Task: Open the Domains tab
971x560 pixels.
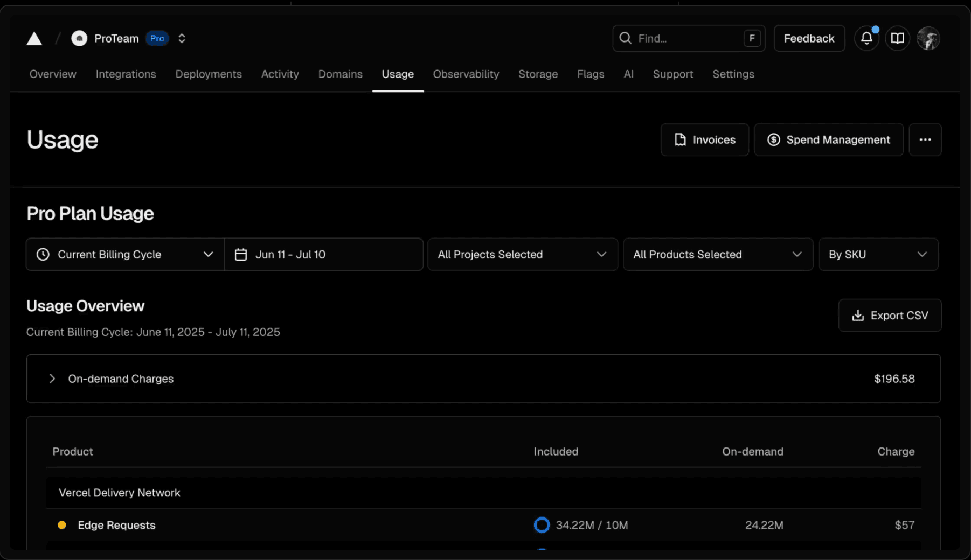Action: pos(340,74)
